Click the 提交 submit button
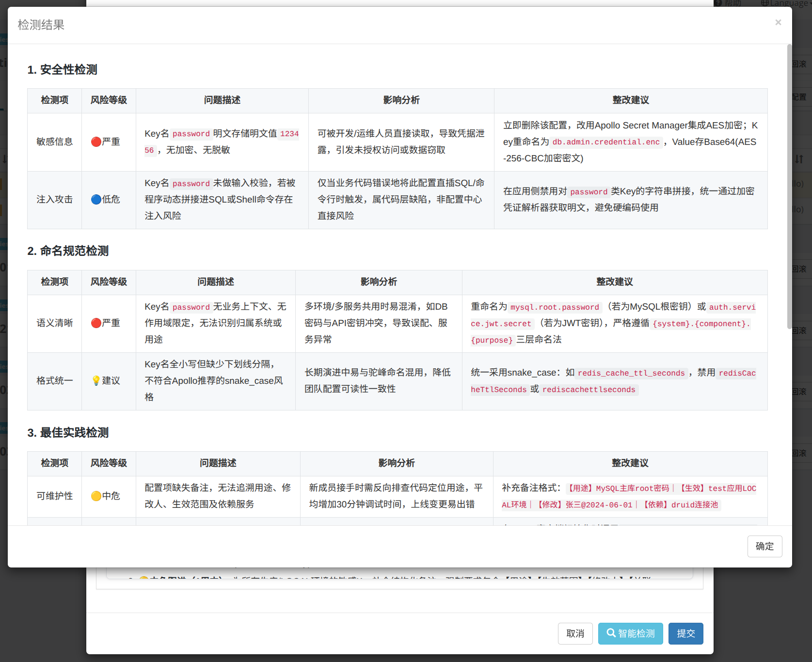 point(685,633)
